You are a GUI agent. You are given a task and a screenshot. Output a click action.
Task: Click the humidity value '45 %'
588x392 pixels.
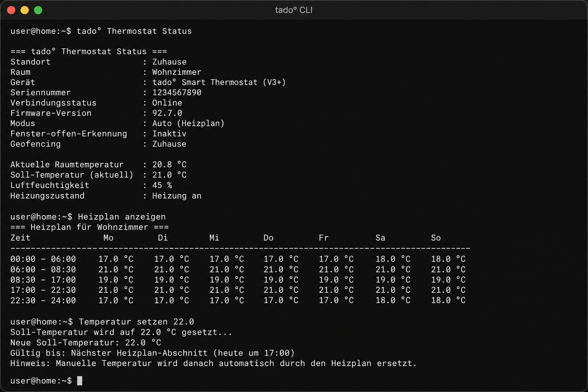pyautogui.click(x=162, y=185)
